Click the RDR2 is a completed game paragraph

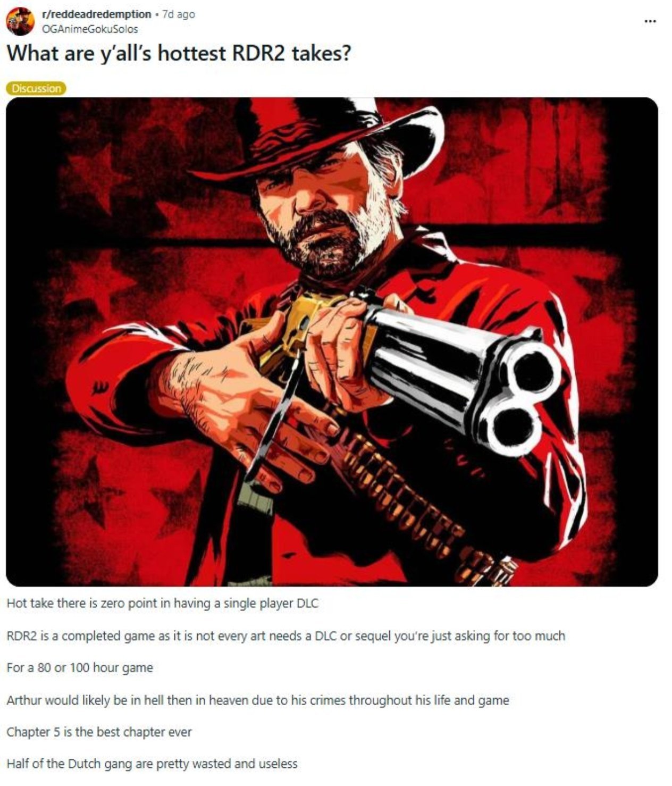tap(286, 636)
